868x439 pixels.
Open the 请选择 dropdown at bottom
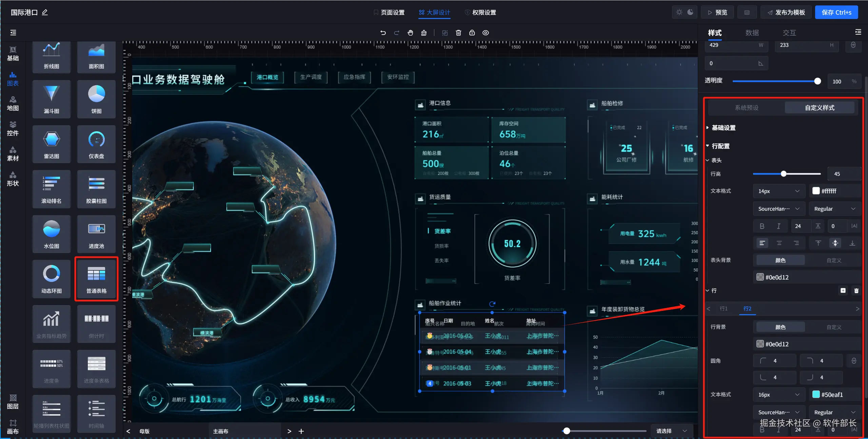(671, 431)
